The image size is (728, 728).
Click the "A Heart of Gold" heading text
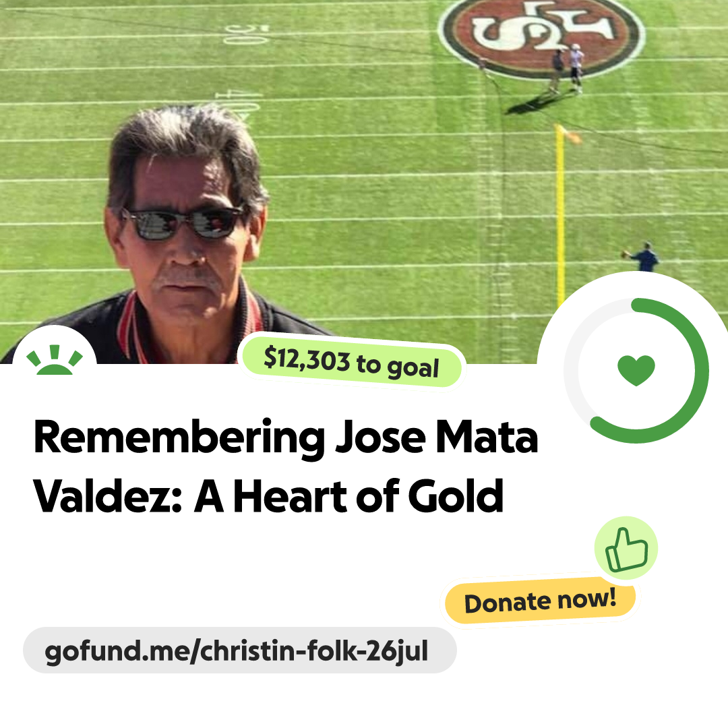[348, 496]
